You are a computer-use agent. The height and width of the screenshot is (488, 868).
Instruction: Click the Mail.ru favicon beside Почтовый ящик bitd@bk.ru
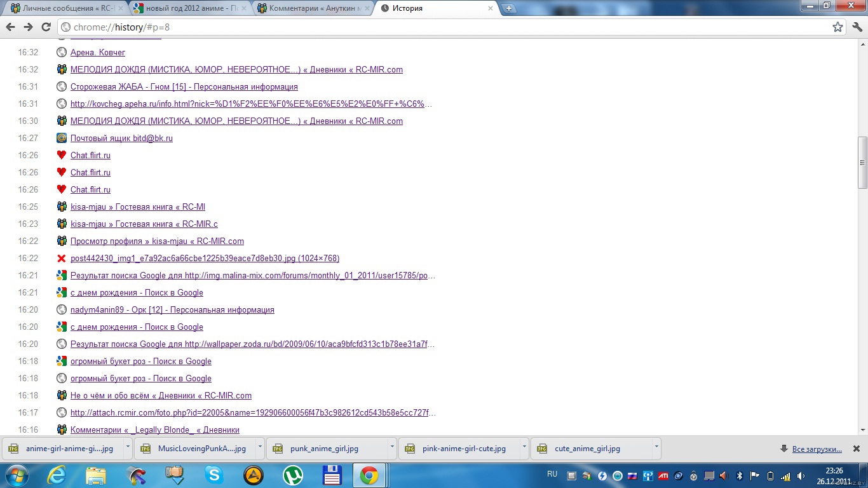(62, 138)
